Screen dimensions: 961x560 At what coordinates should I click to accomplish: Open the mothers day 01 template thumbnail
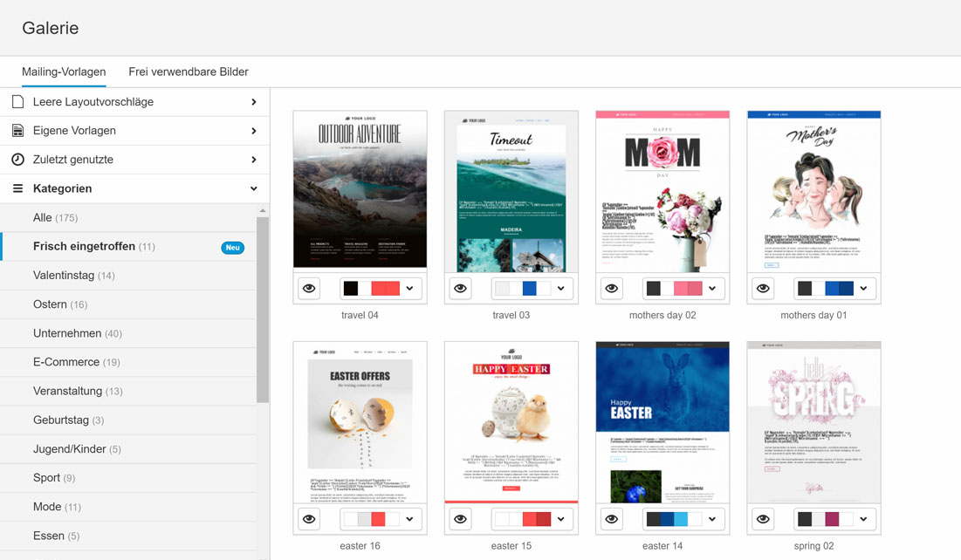813,191
